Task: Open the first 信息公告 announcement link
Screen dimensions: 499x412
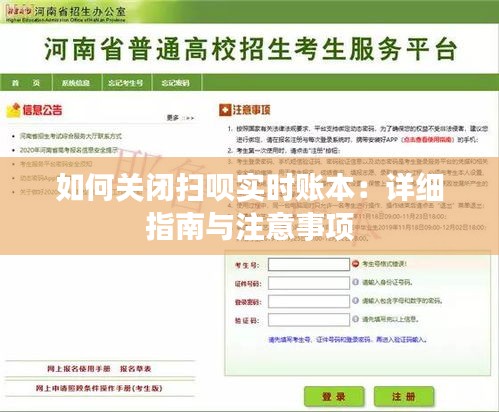Action: point(71,136)
